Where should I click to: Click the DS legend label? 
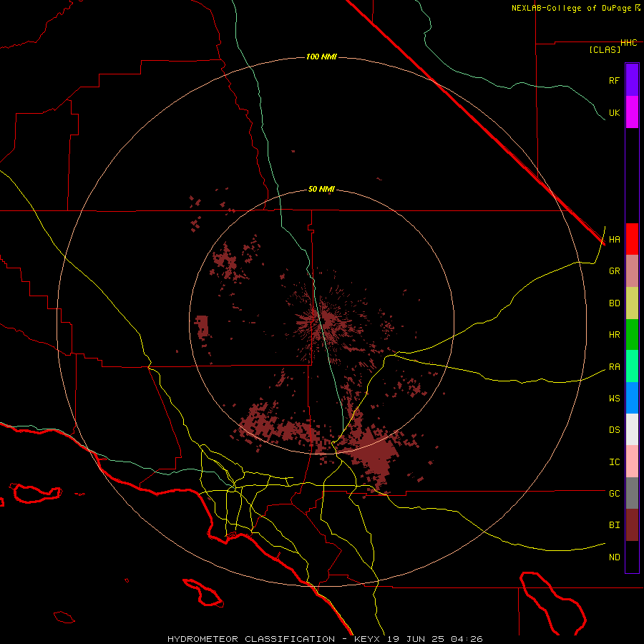[x=614, y=430]
